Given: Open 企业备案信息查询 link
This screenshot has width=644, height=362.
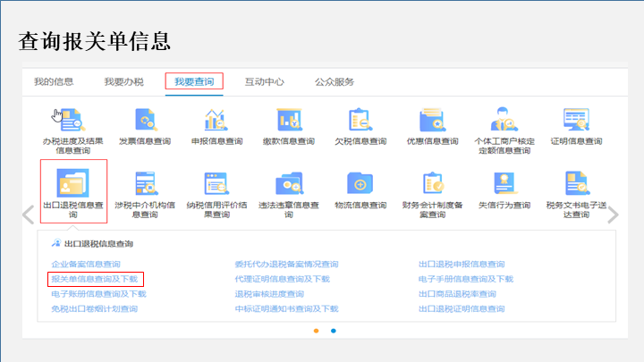Looking at the screenshot, I should coord(86,264).
